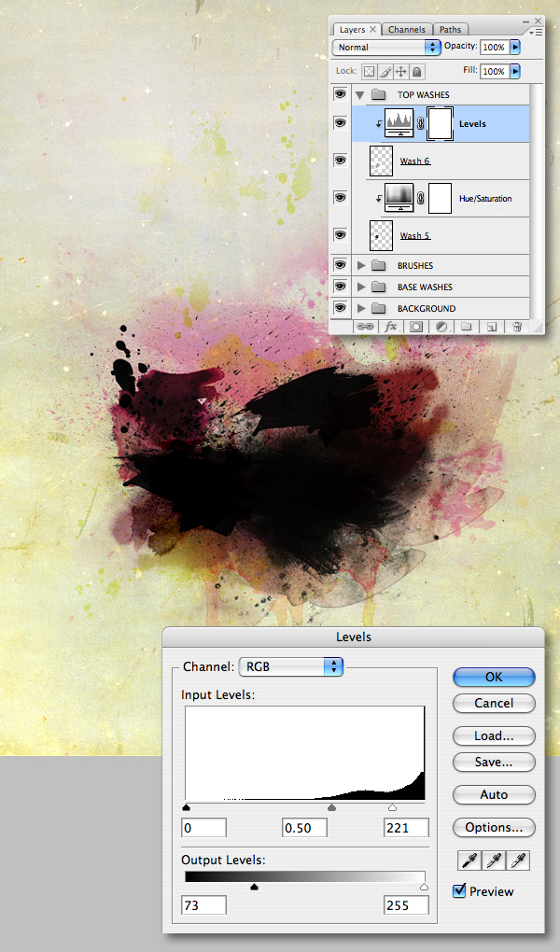Open the Opacity slider arrow

515,47
